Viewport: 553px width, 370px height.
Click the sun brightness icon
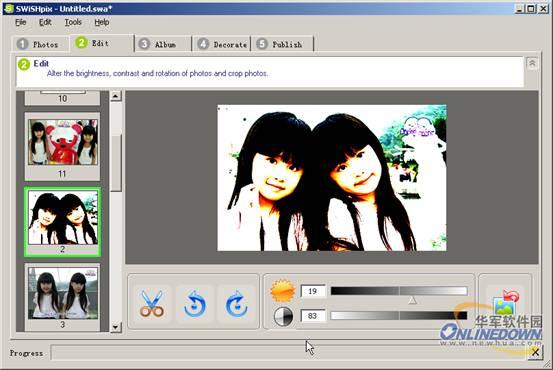click(x=282, y=291)
